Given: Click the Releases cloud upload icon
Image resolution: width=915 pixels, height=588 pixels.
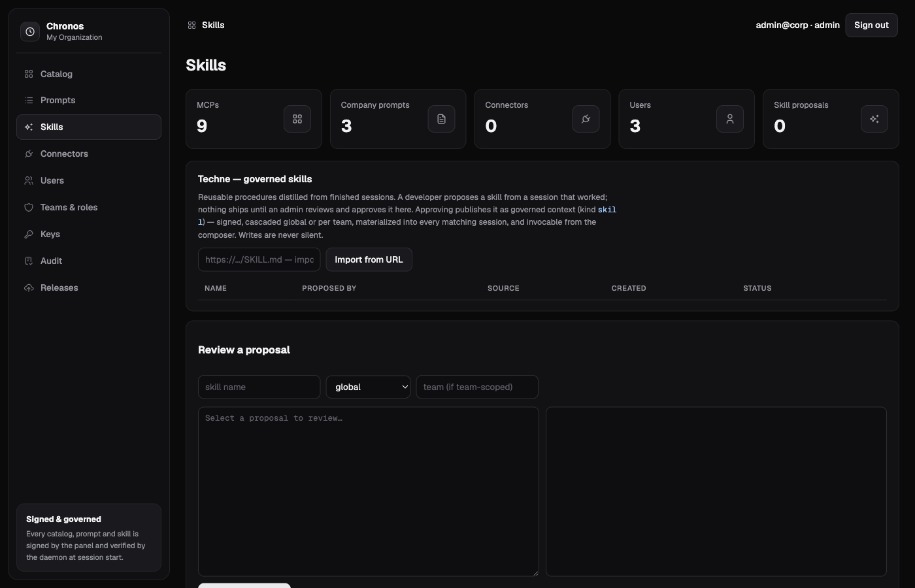Looking at the screenshot, I should 29,287.
